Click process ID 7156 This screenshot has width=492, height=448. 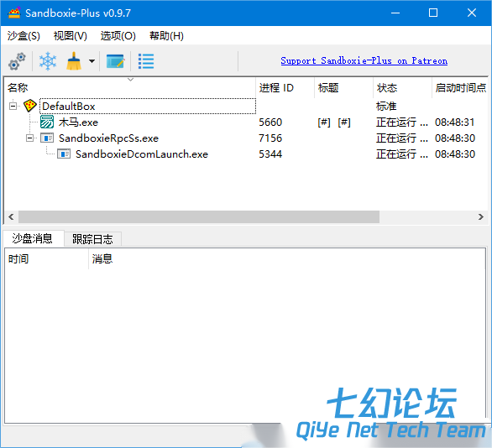(x=270, y=138)
